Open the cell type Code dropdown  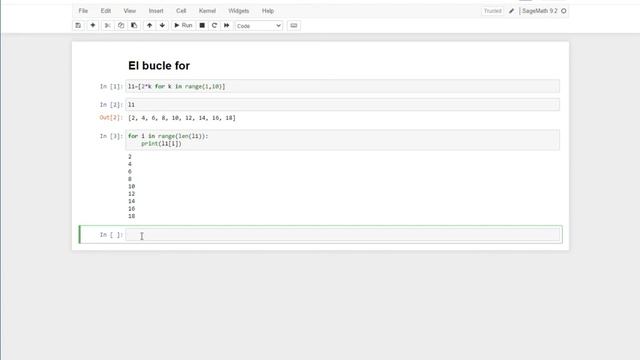click(259, 26)
